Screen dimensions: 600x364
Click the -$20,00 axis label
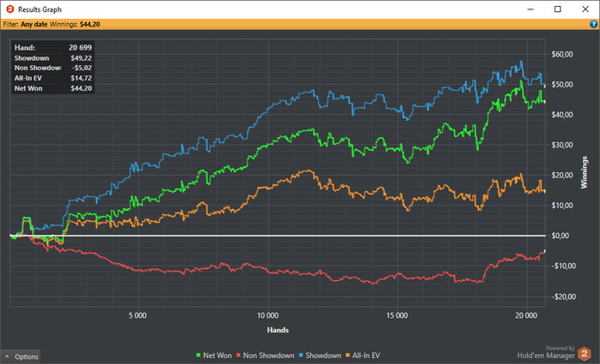(x=563, y=296)
